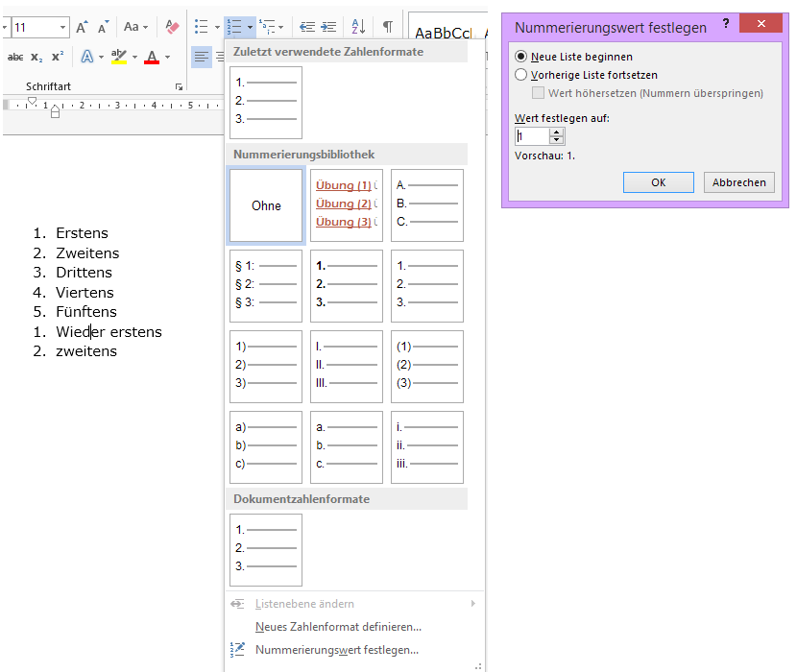
Task: Pick the Roman numeral I. II. III. format
Action: point(347,367)
